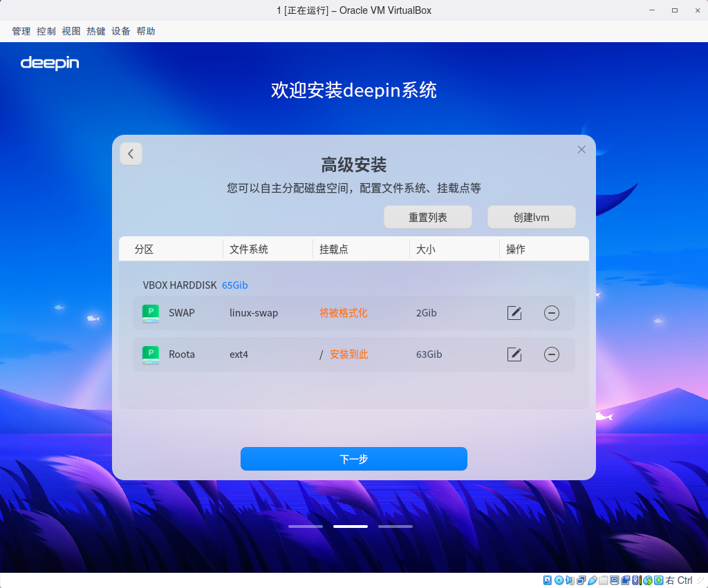The height and width of the screenshot is (588, 708).
Task: Open VirtualBox audio status icon
Action: (x=570, y=580)
